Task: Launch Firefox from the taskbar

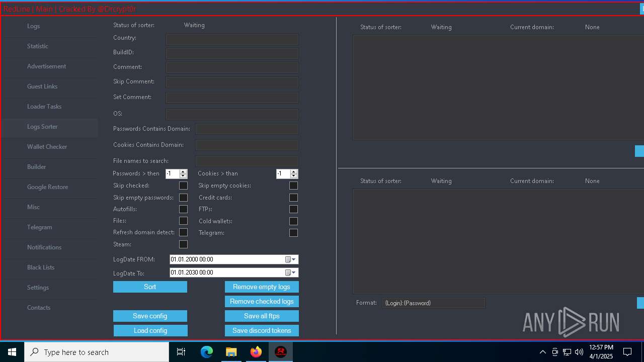Action: (x=256, y=352)
